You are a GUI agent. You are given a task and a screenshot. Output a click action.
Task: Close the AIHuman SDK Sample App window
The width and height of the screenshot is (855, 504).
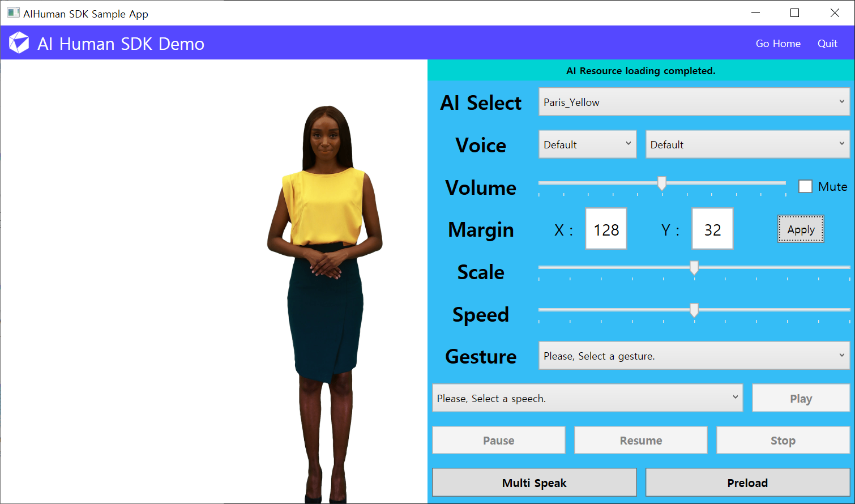[x=835, y=12]
